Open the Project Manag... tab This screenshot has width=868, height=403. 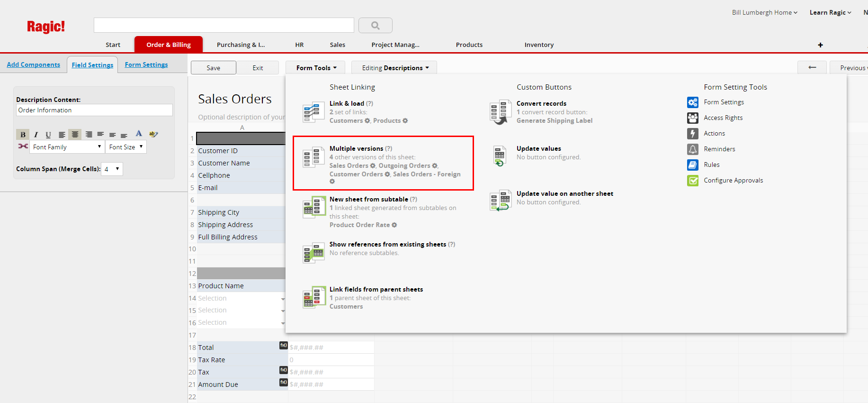click(x=395, y=45)
